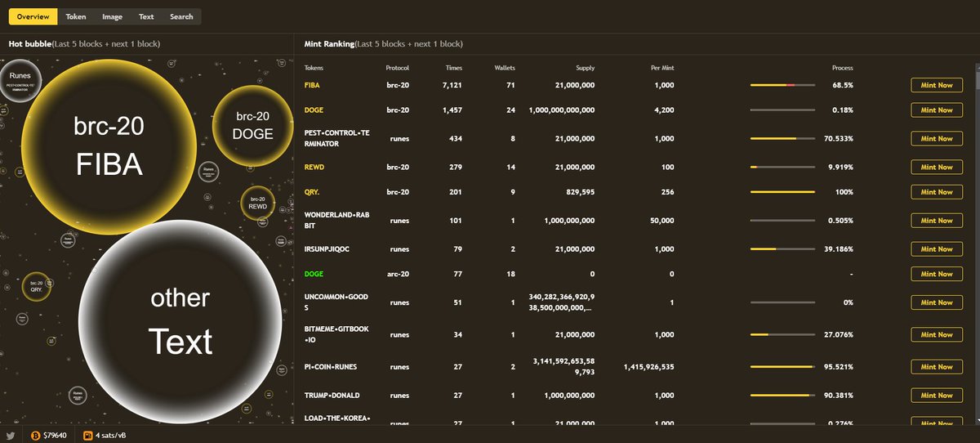Click the Supply column header
Image resolution: width=980 pixels, height=443 pixels.
click(585, 68)
